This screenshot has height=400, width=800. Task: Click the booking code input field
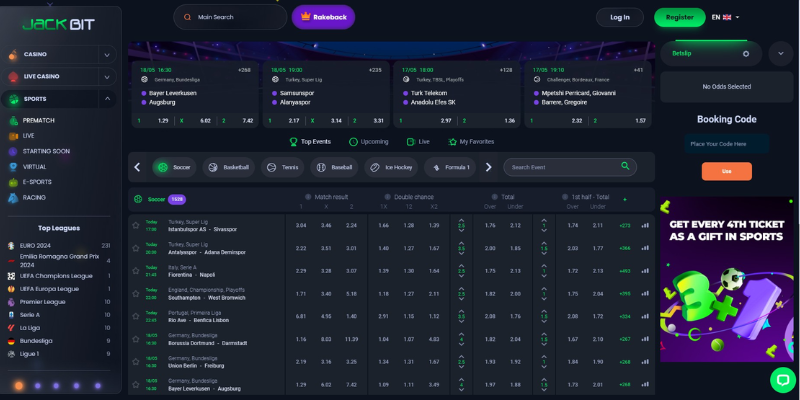tap(727, 144)
